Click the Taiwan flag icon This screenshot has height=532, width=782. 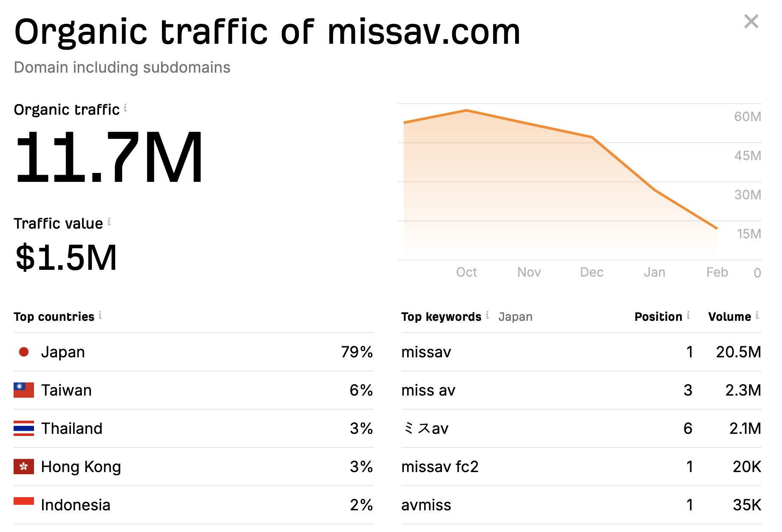pyautogui.click(x=24, y=390)
